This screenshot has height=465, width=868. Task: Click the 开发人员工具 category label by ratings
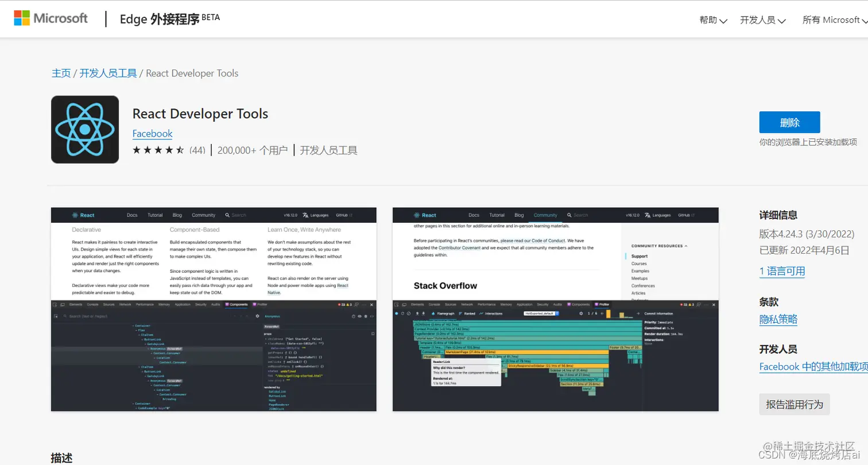(329, 150)
